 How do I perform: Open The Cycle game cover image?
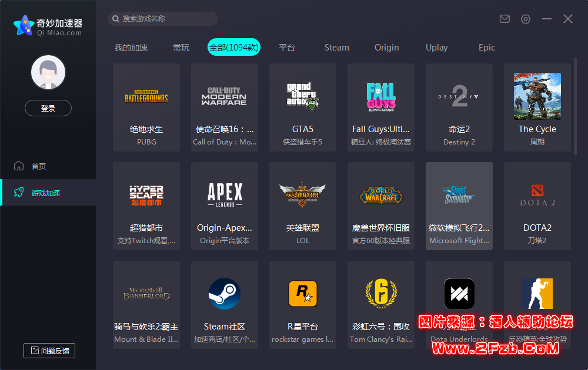coord(537,96)
